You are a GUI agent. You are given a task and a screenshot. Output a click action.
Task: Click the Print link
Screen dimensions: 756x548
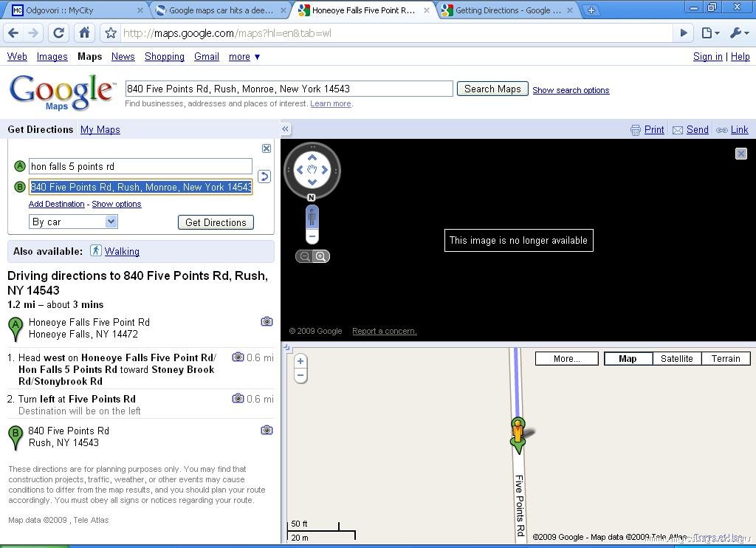(654, 129)
